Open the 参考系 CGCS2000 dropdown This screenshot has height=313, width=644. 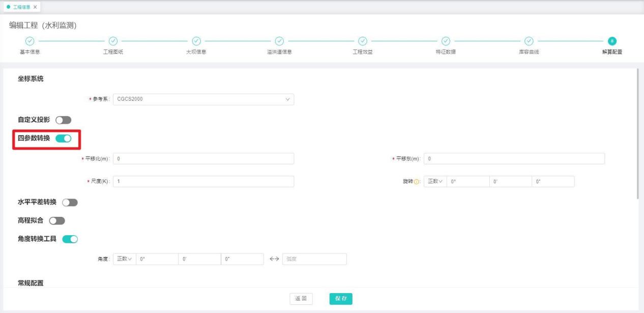pos(203,99)
